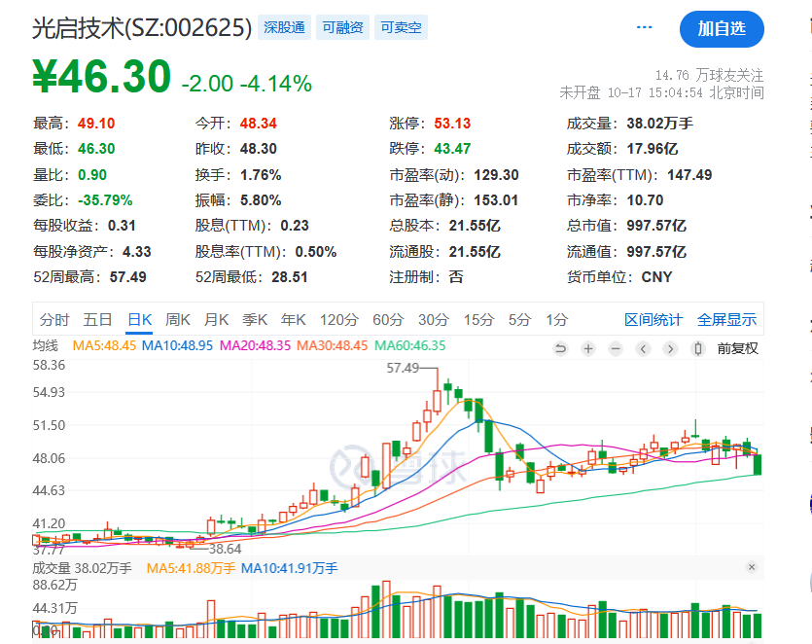
Task: Switch to the 5分 chart
Action: point(520,320)
